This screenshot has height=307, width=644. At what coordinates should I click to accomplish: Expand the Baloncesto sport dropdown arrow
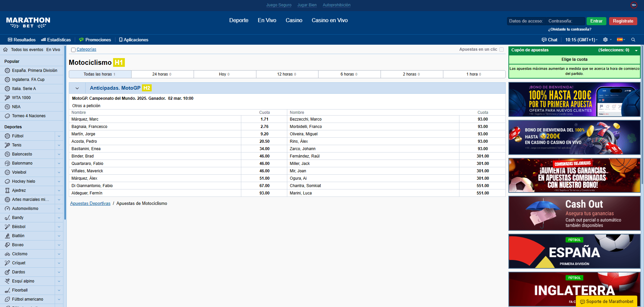point(59,154)
